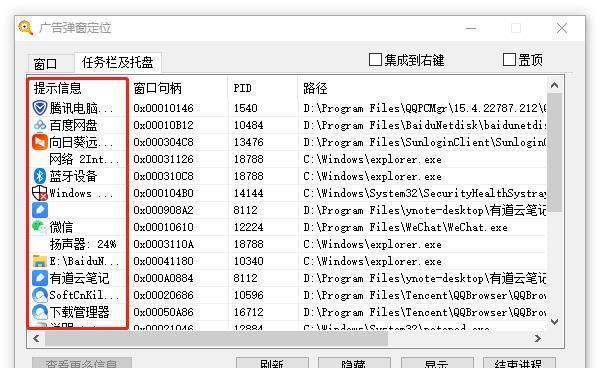Click window handle 0x000304C8
Image resolution: width=602 pixels, height=368 pixels.
coord(164,142)
